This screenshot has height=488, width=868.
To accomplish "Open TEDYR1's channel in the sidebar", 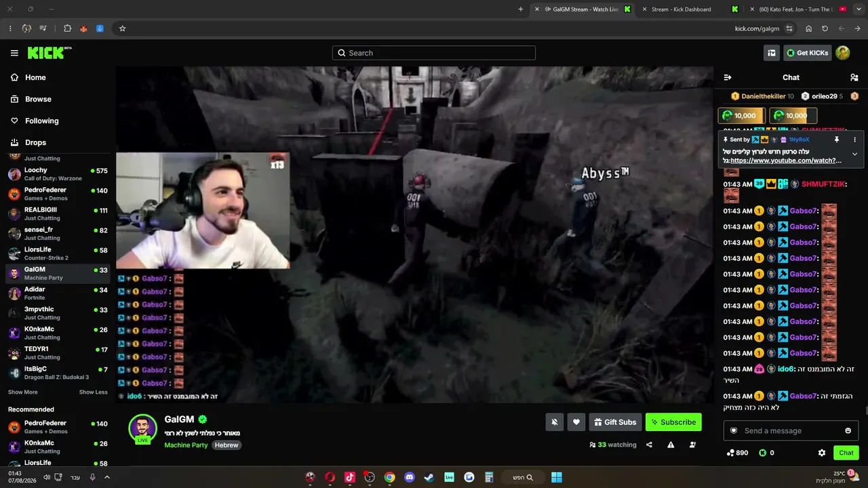I will pos(58,353).
